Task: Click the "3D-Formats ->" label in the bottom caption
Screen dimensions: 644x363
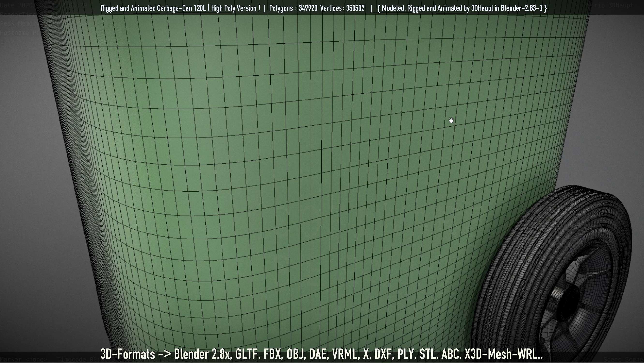Action: point(136,354)
